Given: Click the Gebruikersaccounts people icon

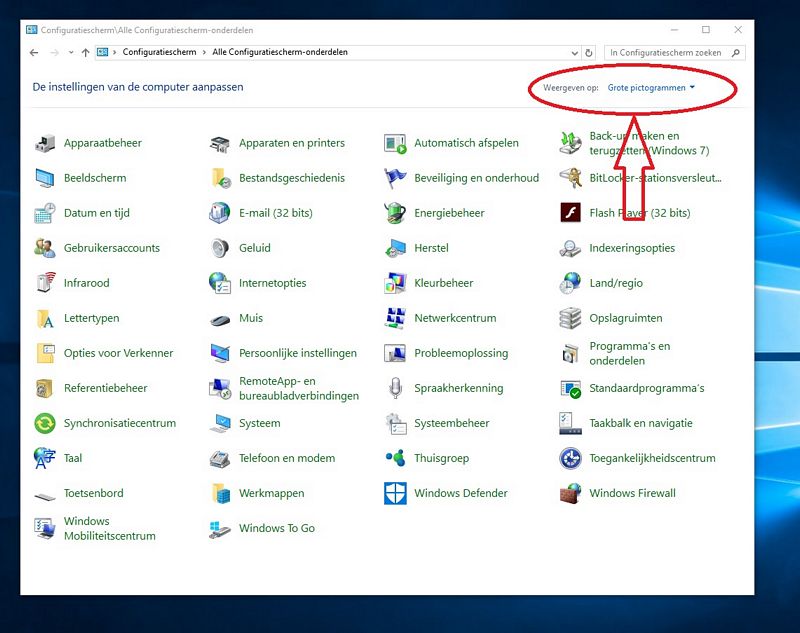Looking at the screenshot, I should [45, 248].
